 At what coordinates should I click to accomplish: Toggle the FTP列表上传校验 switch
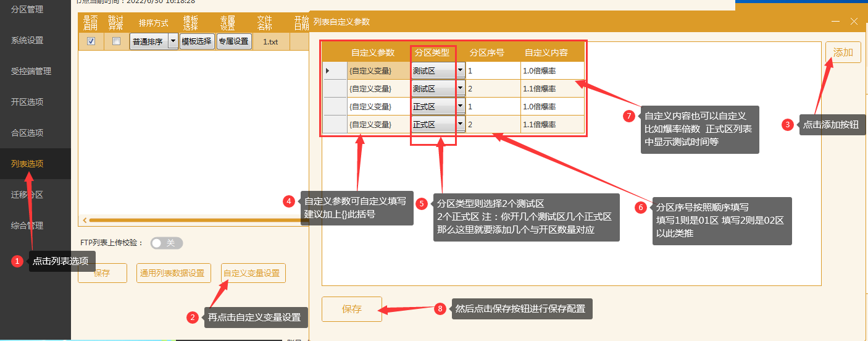167,243
